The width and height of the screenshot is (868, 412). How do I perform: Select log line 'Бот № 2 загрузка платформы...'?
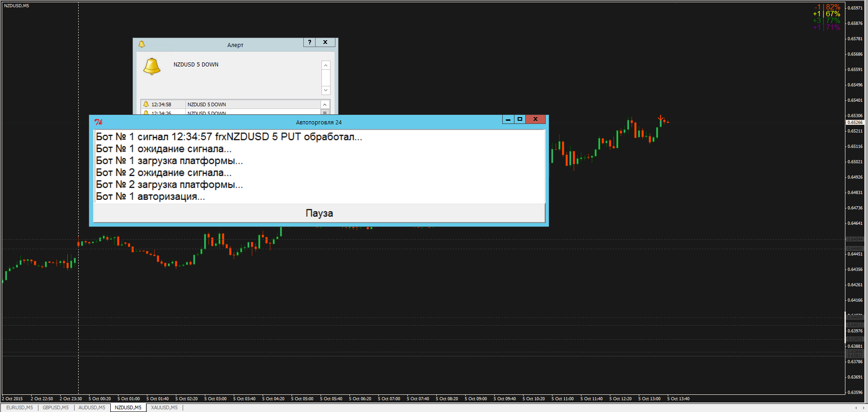pos(170,185)
